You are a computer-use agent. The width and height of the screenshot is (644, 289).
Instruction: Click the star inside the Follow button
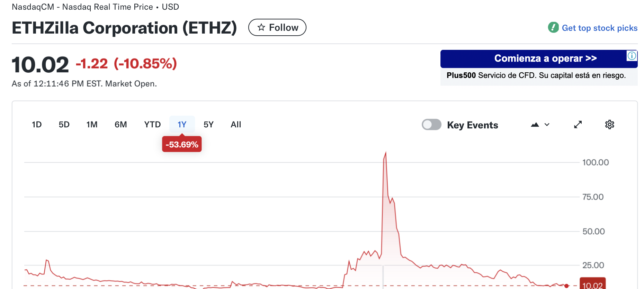261,27
